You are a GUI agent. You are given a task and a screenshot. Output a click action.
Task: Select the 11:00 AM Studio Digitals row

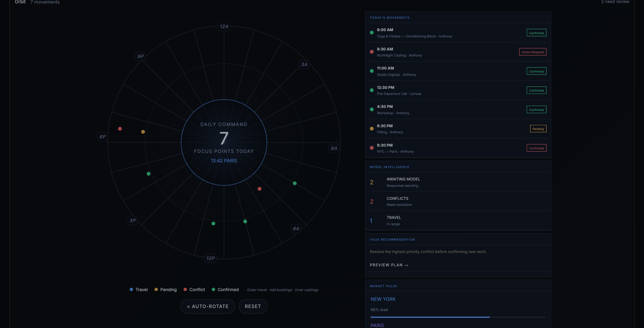click(x=458, y=71)
